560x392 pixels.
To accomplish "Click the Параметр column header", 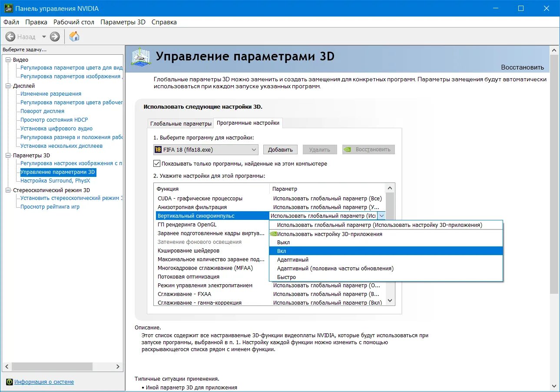I will click(328, 189).
